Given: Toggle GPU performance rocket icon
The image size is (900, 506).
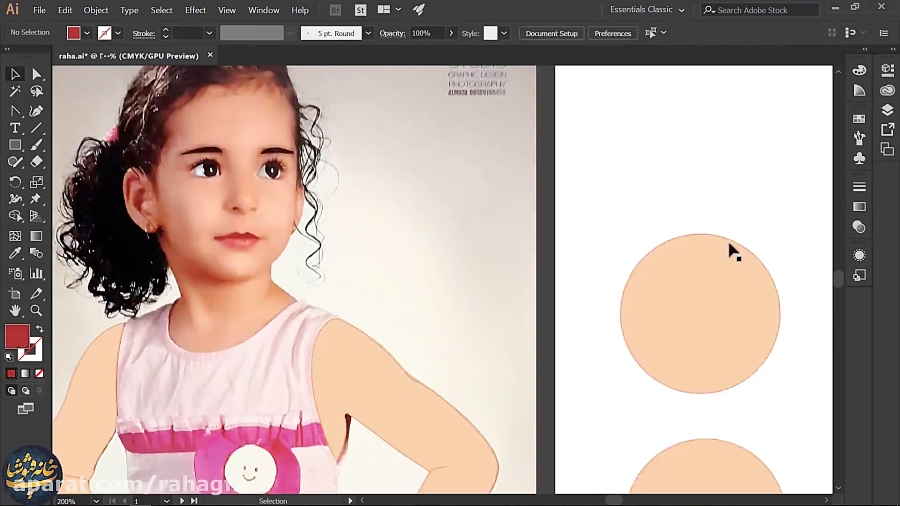Looking at the screenshot, I should [419, 10].
